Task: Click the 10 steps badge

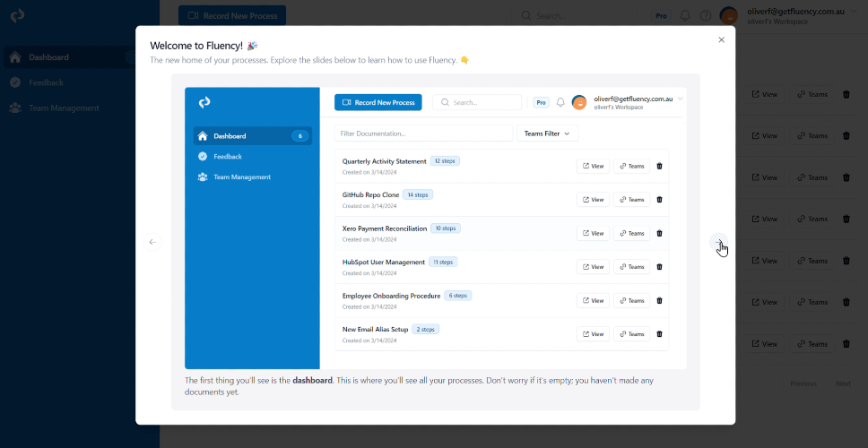Action: (446, 228)
